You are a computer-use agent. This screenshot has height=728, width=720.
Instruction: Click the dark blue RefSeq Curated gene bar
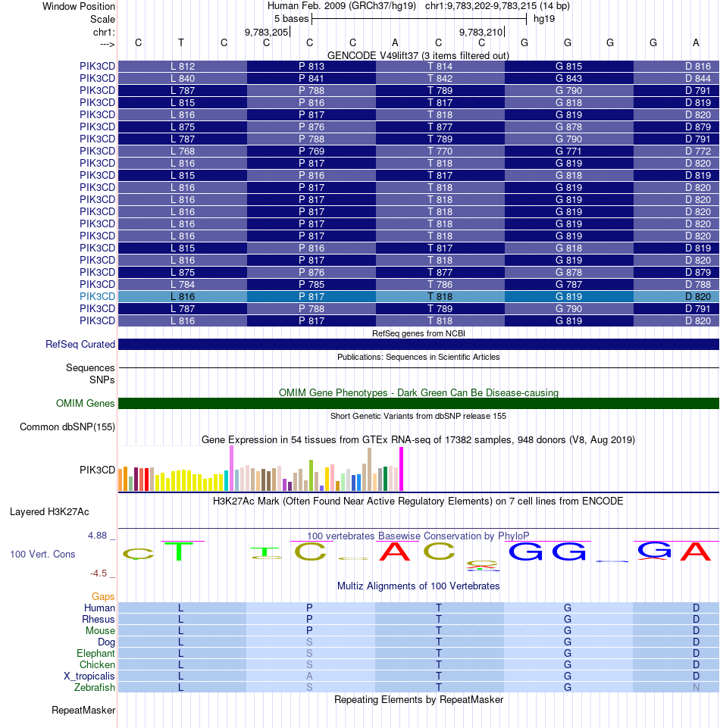[418, 344]
